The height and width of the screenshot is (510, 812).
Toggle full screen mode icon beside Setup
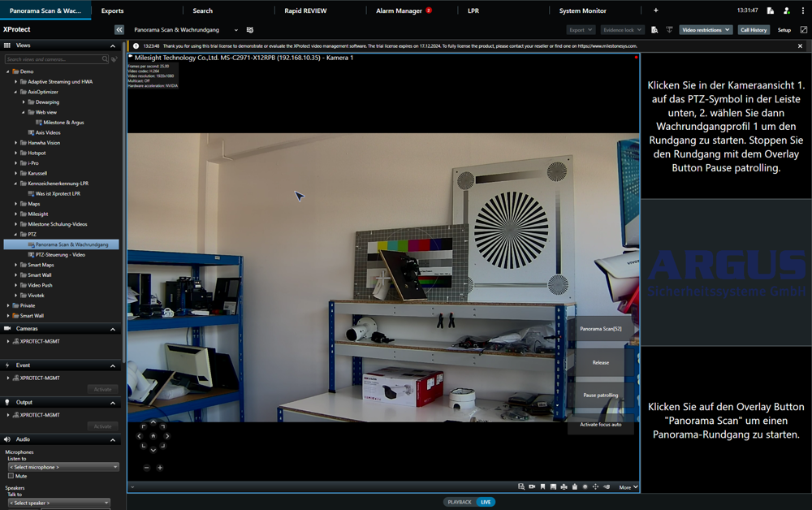click(x=804, y=30)
